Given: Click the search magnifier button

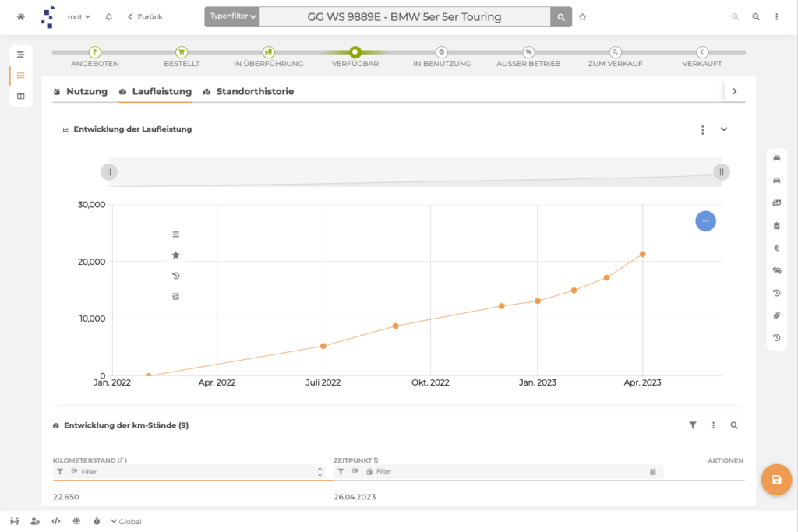Looking at the screenshot, I should pos(561,17).
